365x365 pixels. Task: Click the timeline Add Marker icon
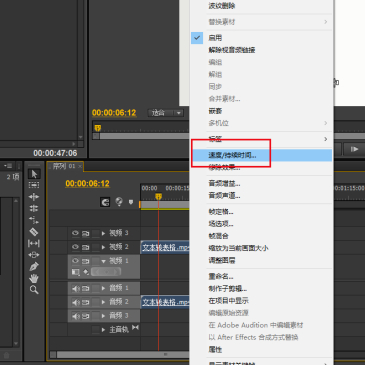(x=131, y=202)
